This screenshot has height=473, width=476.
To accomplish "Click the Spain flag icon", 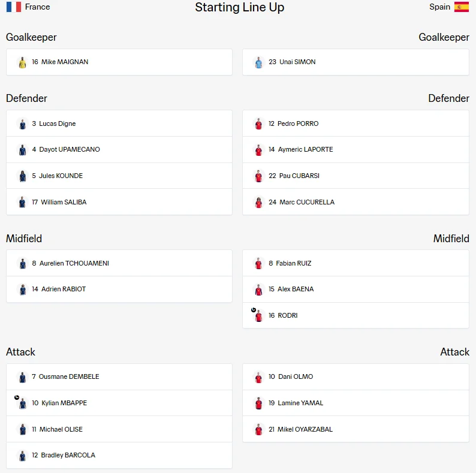I will (462, 7).
